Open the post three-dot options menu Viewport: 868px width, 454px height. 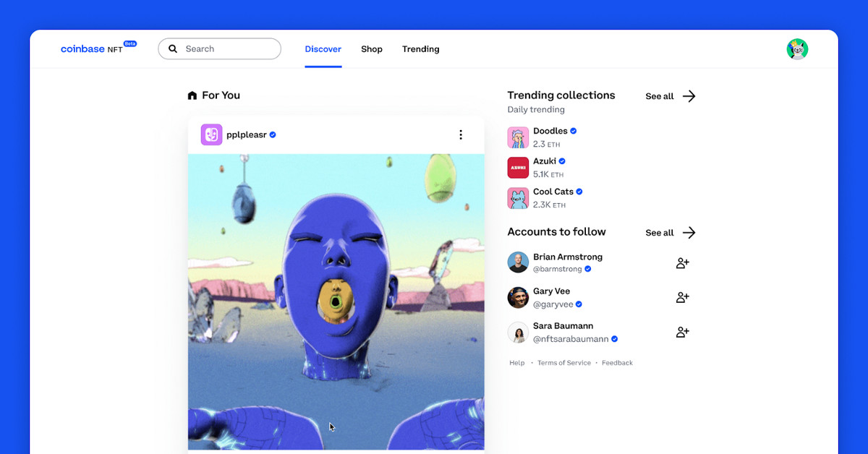coord(461,134)
